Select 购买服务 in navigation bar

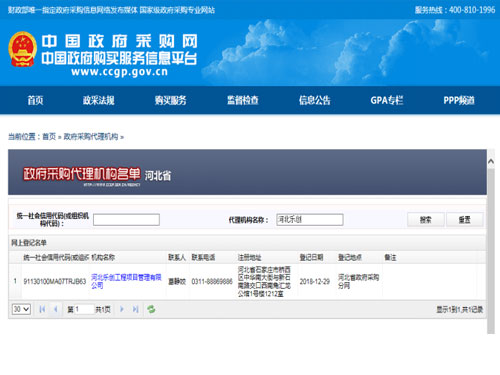tap(170, 100)
